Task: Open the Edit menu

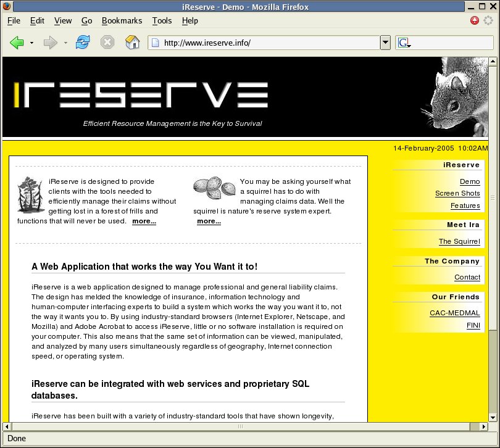Action: [37, 21]
